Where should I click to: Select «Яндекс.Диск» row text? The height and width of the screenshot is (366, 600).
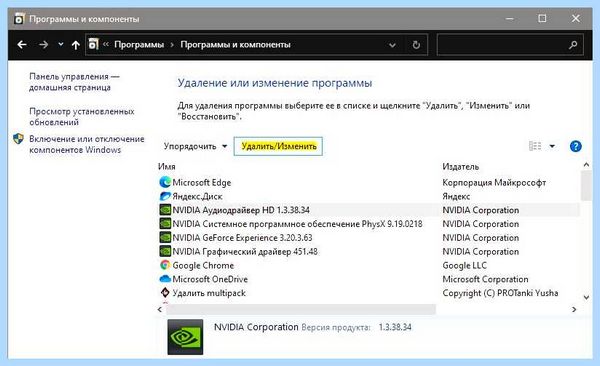[197, 196]
